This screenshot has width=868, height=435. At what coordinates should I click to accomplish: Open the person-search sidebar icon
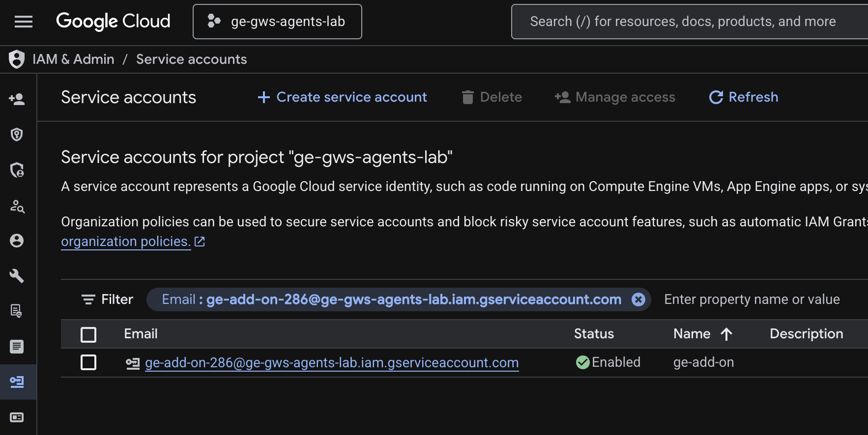(17, 206)
